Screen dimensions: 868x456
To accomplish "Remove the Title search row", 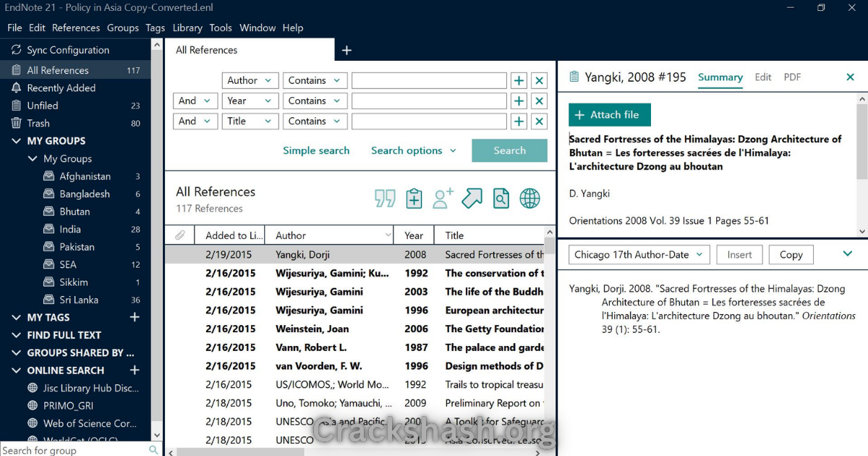I will (x=539, y=122).
